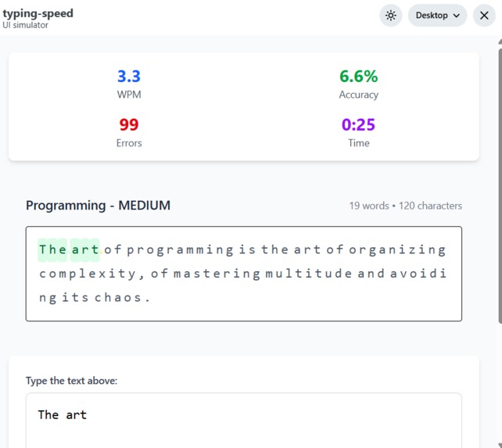This screenshot has height=448, width=502.
Task: Click the word 'programming' in the passage
Action: click(x=181, y=250)
